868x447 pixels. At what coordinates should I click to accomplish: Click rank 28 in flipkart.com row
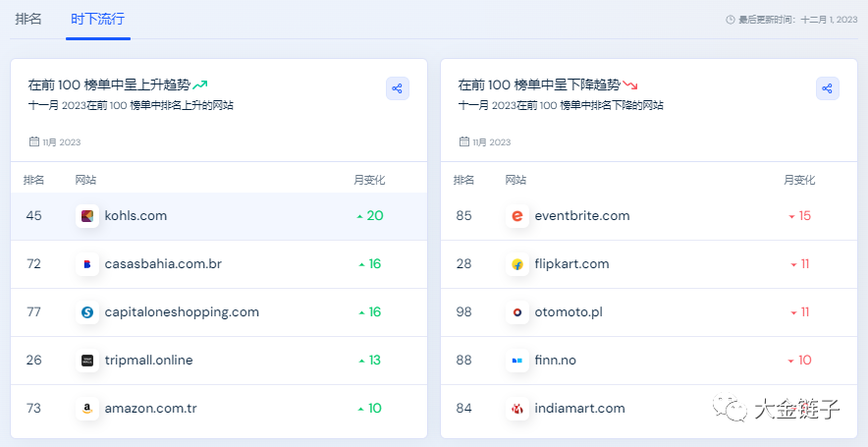tap(463, 263)
